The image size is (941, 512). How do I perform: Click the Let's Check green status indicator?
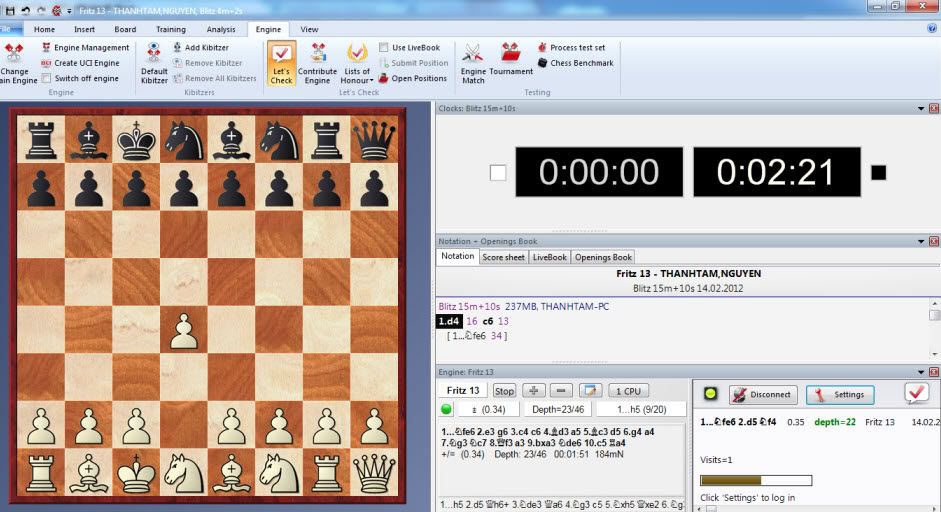pyautogui.click(x=711, y=394)
